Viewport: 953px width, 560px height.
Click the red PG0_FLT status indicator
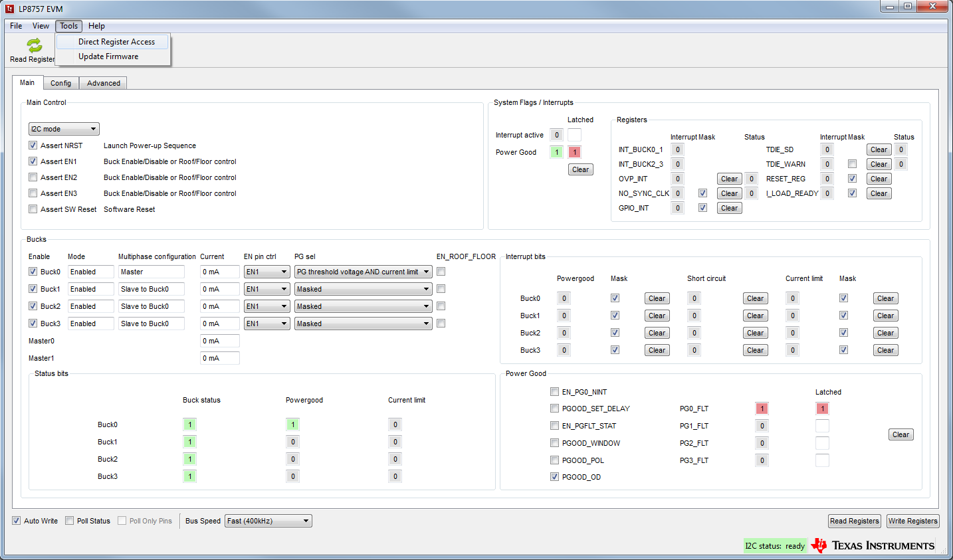[x=762, y=409]
